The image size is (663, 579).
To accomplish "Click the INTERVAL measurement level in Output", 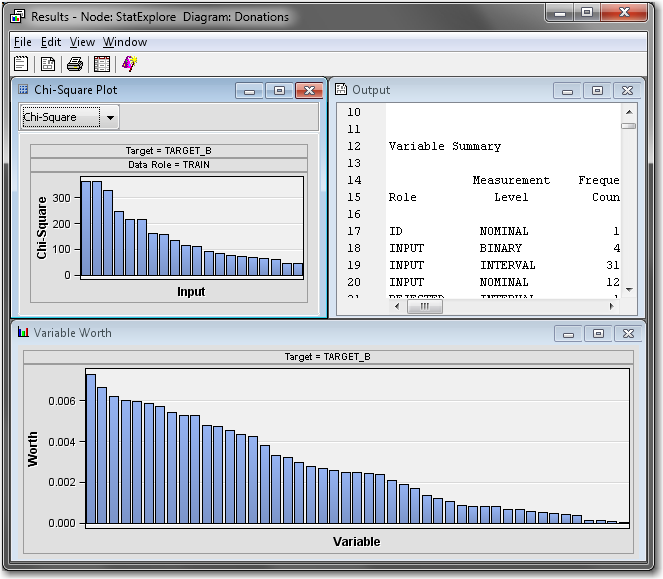I will click(508, 265).
